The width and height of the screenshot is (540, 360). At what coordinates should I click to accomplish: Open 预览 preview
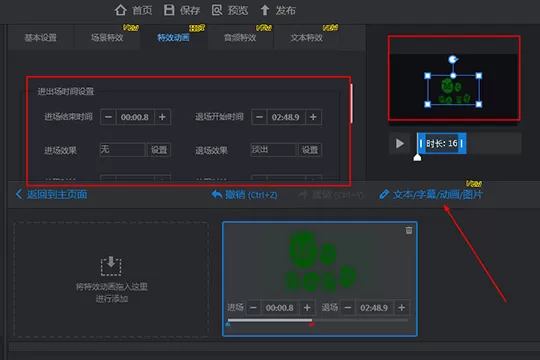230,10
